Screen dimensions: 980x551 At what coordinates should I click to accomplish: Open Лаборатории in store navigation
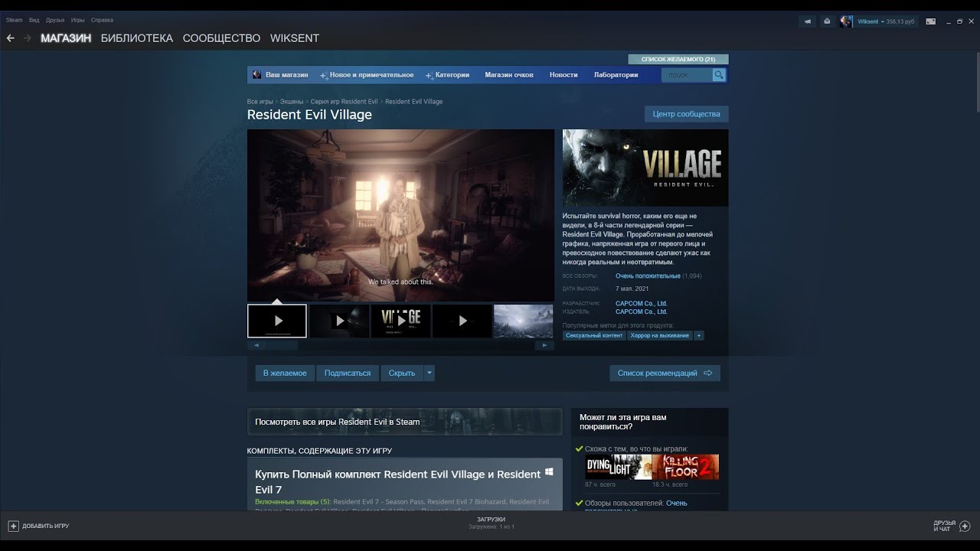pyautogui.click(x=616, y=75)
